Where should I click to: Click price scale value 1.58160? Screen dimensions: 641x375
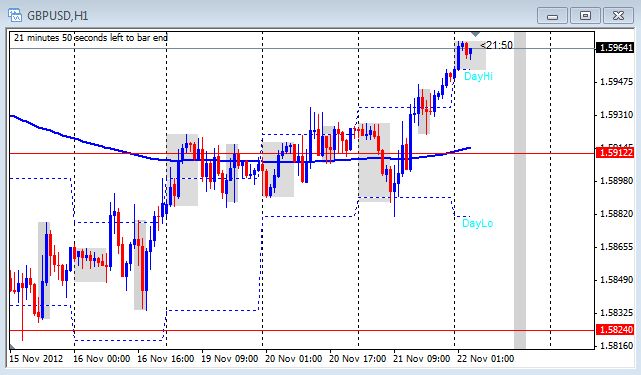(616, 346)
